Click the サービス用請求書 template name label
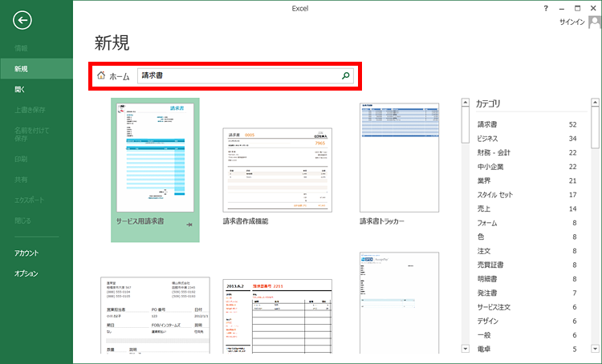 pyautogui.click(x=140, y=221)
